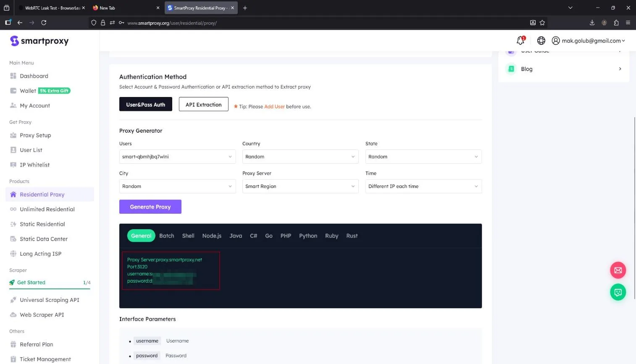
Task: Click the smartproxy logo
Action: click(39, 41)
